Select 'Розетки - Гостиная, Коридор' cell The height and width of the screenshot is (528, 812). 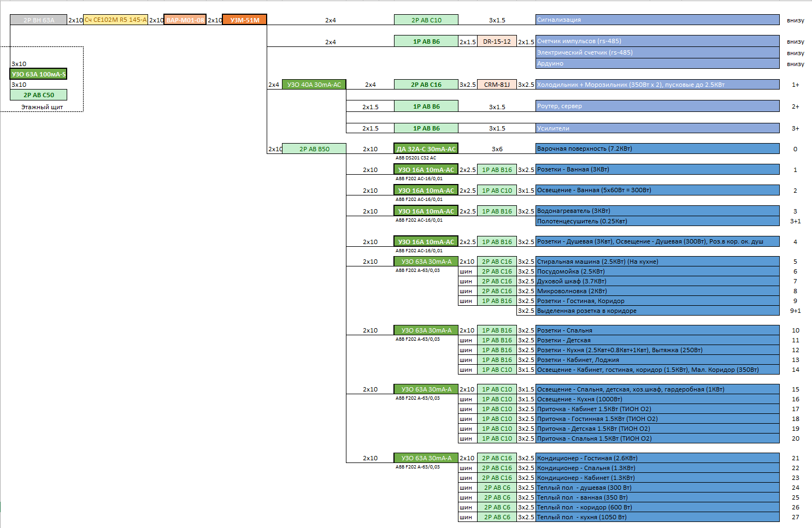point(658,301)
